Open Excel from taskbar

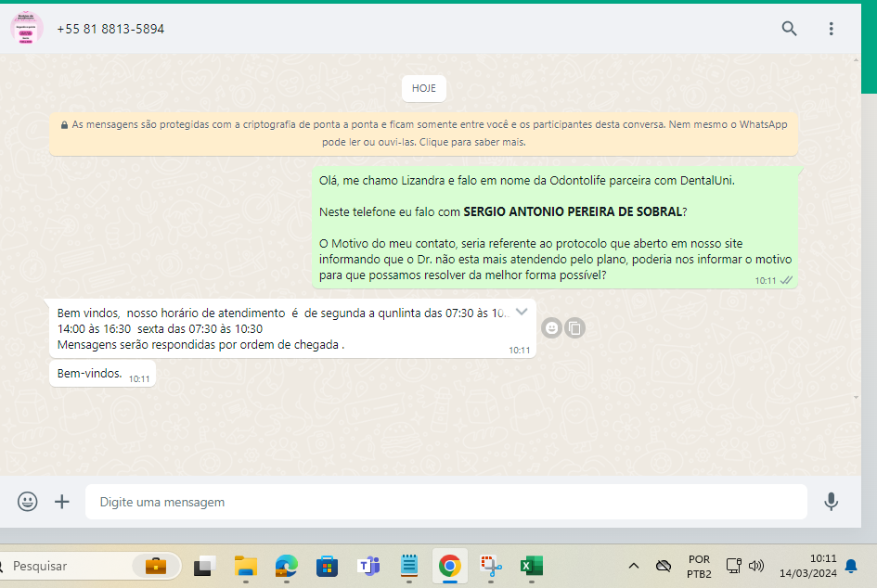tap(532, 566)
